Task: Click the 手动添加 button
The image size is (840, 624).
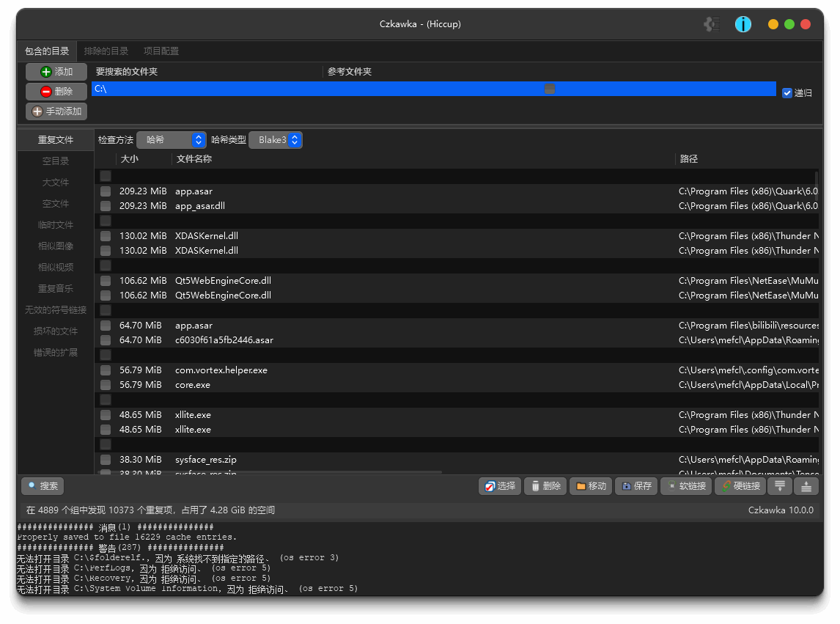Action: tap(56, 111)
